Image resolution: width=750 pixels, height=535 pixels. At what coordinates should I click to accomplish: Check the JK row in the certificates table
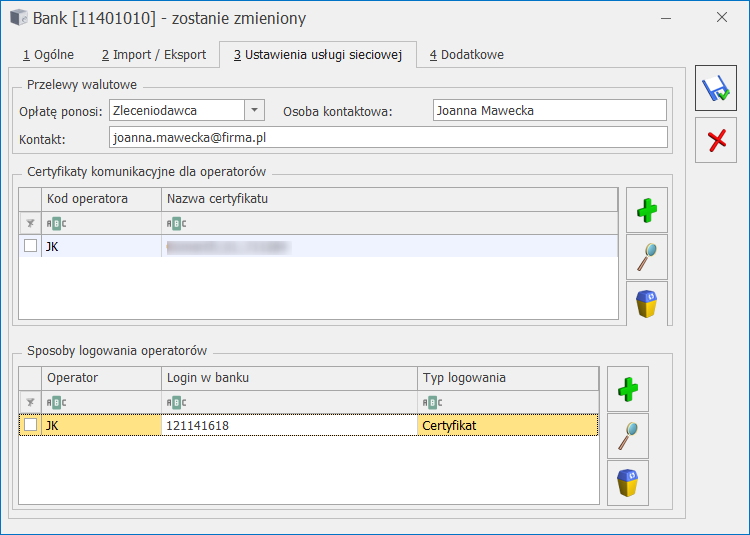(x=30, y=246)
